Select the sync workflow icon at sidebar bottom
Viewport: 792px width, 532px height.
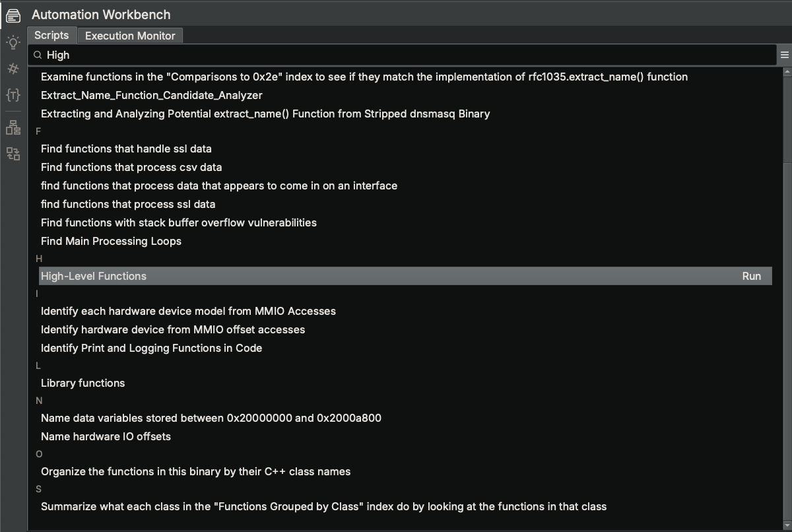coord(13,154)
